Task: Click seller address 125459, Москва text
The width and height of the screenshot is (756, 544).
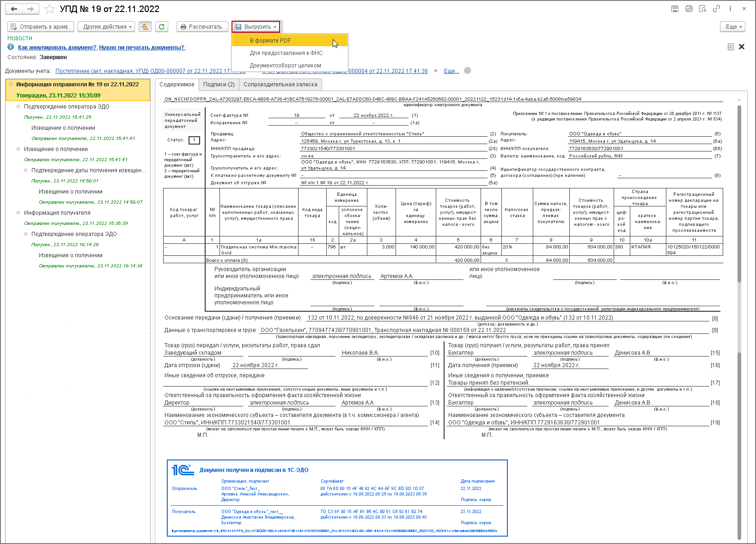Action: point(351,141)
